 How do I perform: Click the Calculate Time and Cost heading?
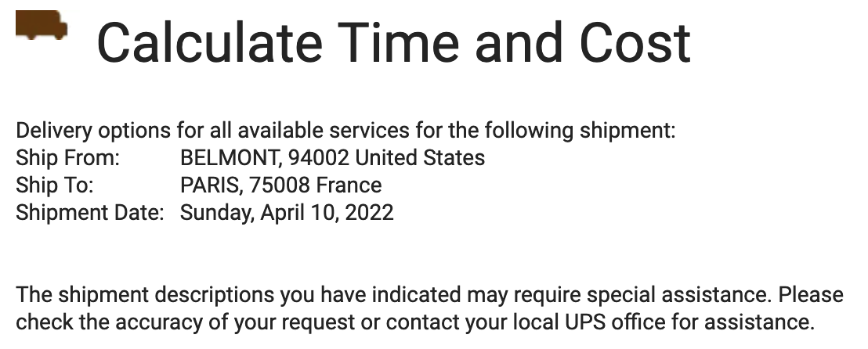click(x=393, y=42)
